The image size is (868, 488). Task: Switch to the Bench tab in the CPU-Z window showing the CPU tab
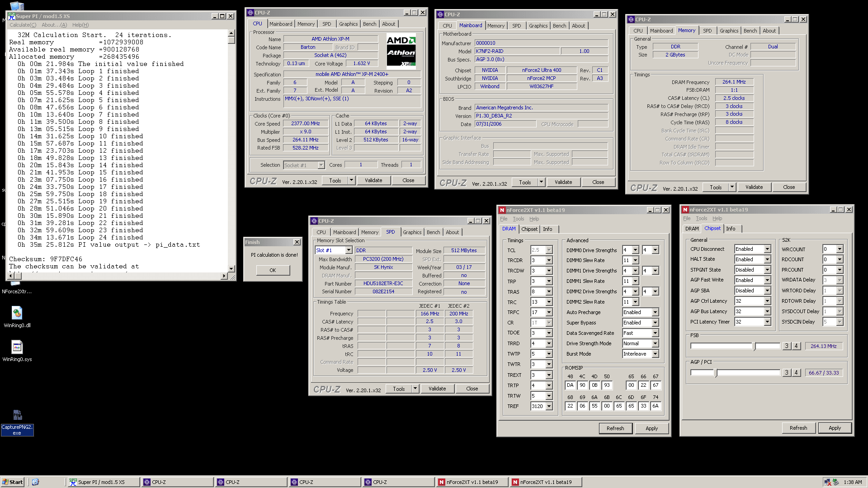click(x=369, y=24)
